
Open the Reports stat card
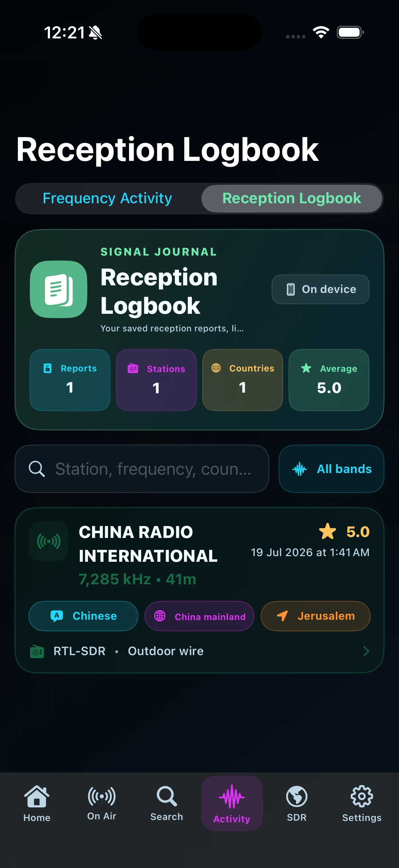70,380
